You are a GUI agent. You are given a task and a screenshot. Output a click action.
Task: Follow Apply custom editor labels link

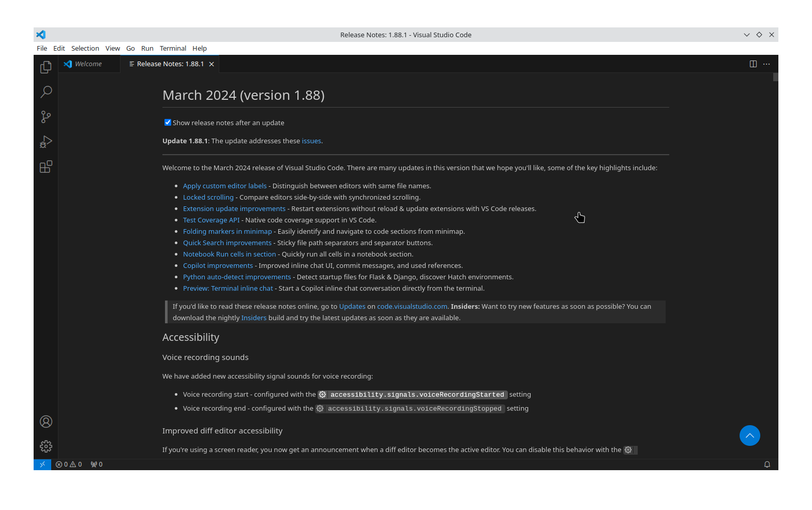click(x=225, y=186)
